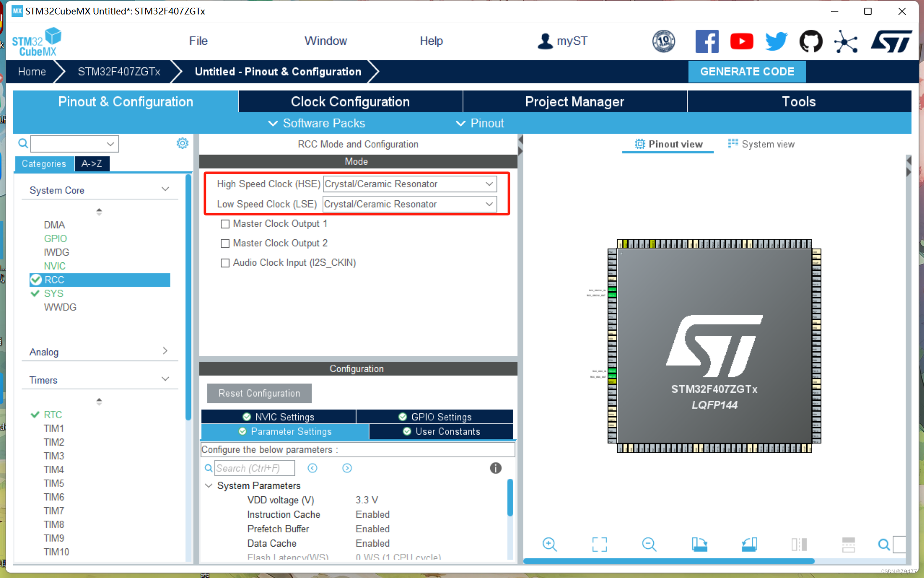Click the GENERATE CODE button
Screen dimensions: 924x578
(747, 71)
